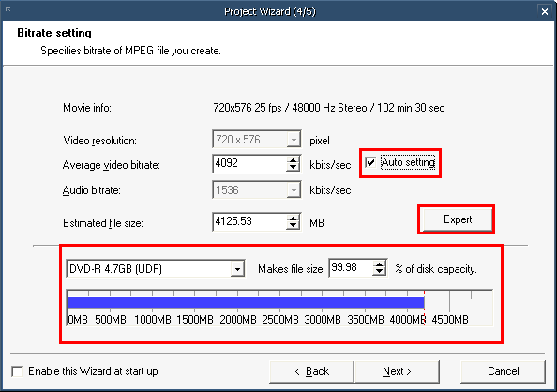Uncheck the Auto setting checkbox
This screenshot has height=392, width=557.
tap(370, 163)
